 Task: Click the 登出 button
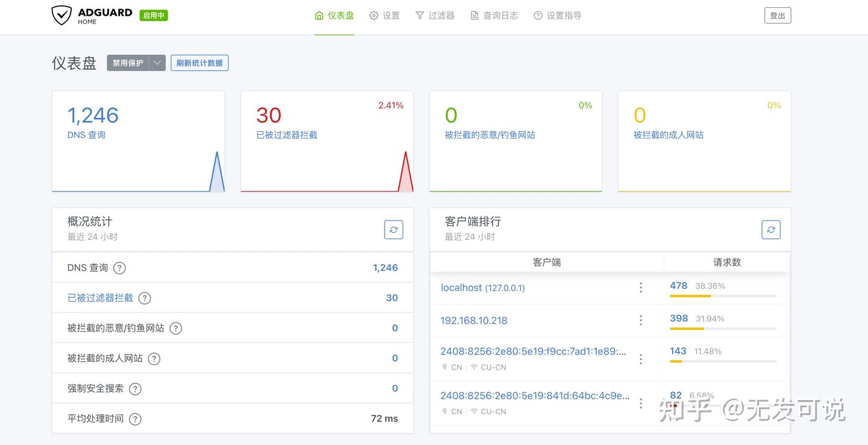pos(778,16)
